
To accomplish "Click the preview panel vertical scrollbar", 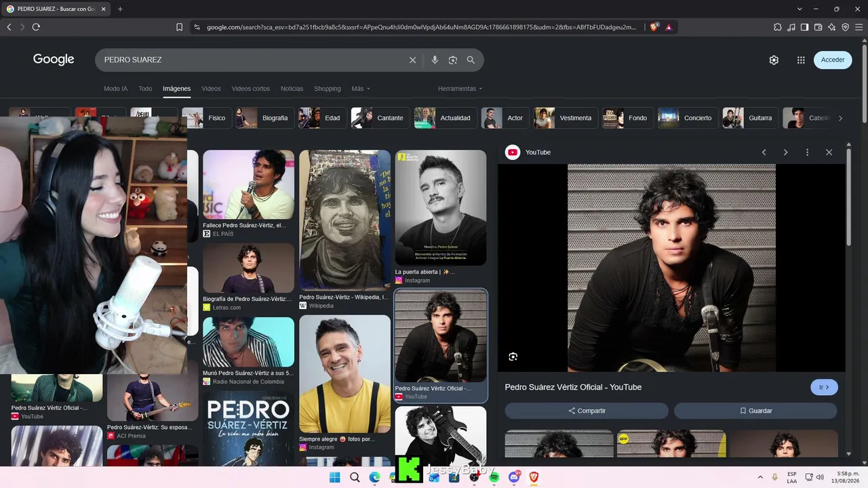I will pos(848,197).
